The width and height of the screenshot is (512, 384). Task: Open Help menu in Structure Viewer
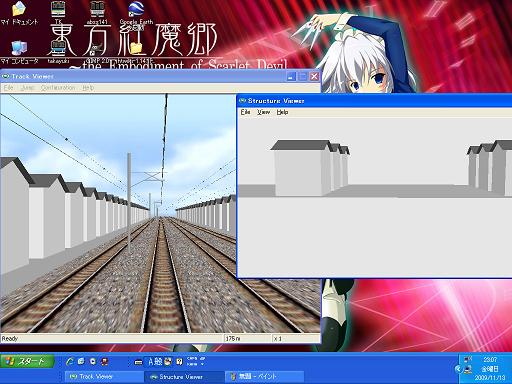pyautogui.click(x=282, y=112)
